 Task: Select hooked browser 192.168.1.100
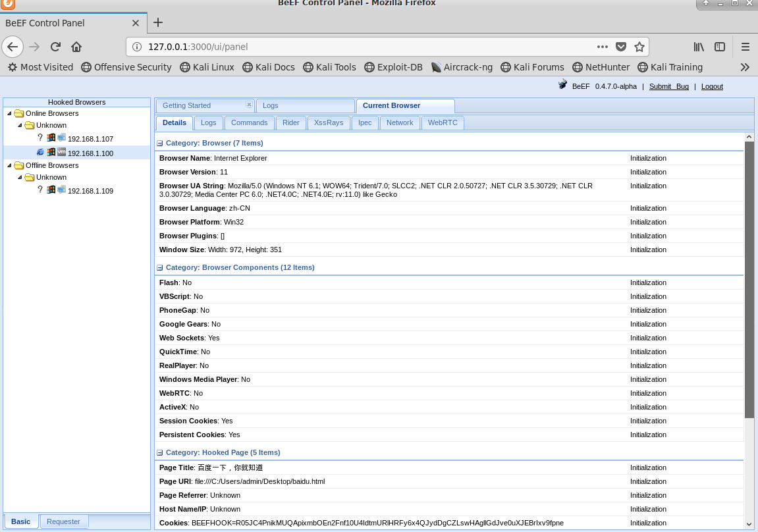tap(90, 153)
